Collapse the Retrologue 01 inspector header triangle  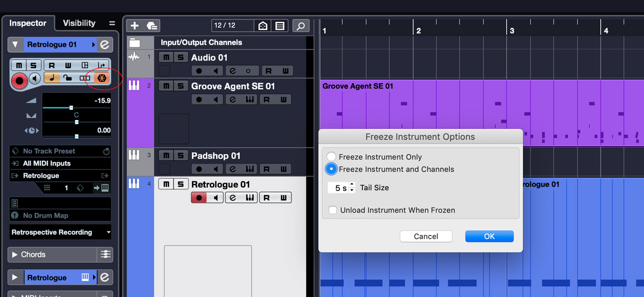[16, 45]
